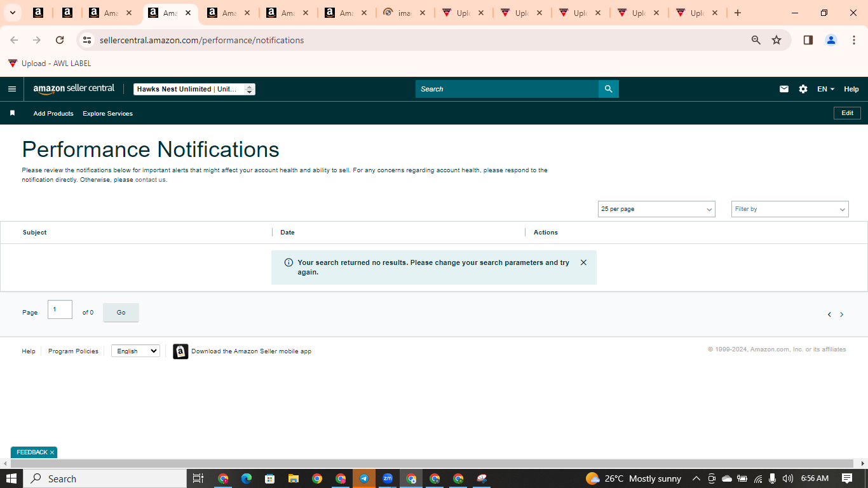The image size is (868, 488).
Task: Click the Amazon Seller app icon in footer
Action: [180, 351]
